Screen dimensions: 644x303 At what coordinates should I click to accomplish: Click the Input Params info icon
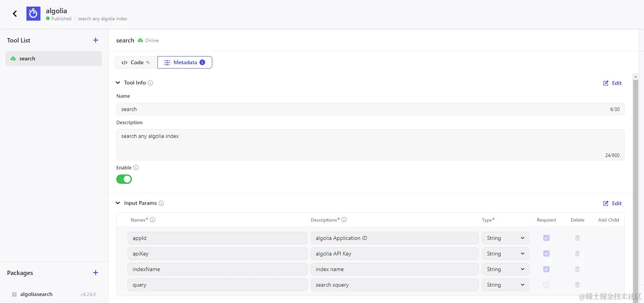(x=161, y=203)
